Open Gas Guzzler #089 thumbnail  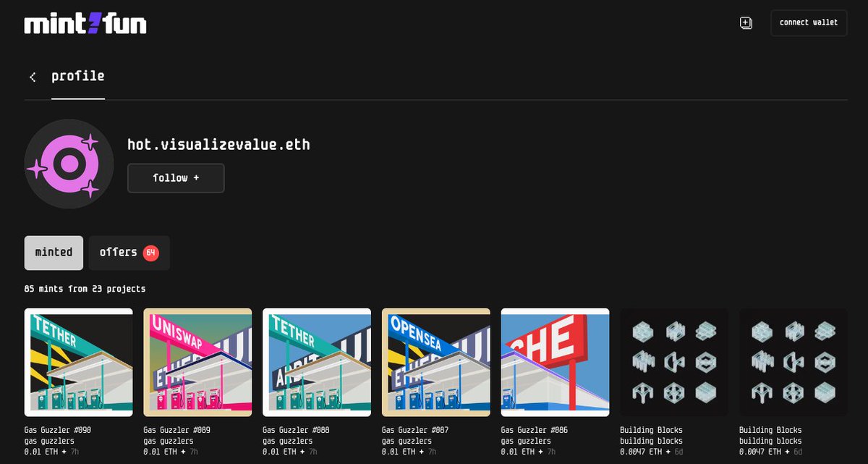(x=198, y=363)
